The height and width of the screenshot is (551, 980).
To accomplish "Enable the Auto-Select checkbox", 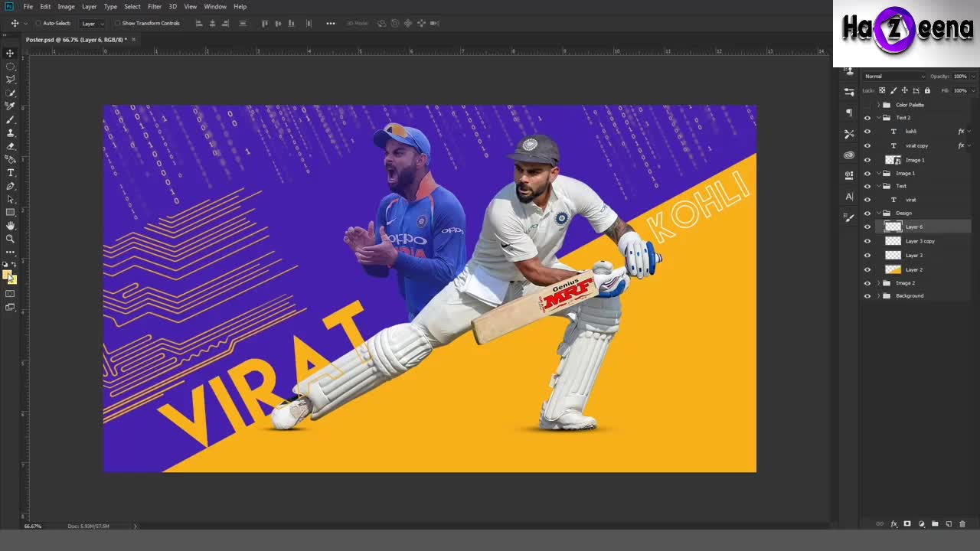I will (x=38, y=23).
